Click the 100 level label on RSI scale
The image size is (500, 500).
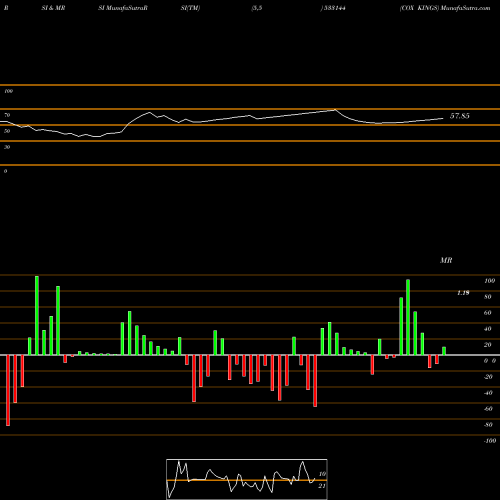tap(8, 91)
